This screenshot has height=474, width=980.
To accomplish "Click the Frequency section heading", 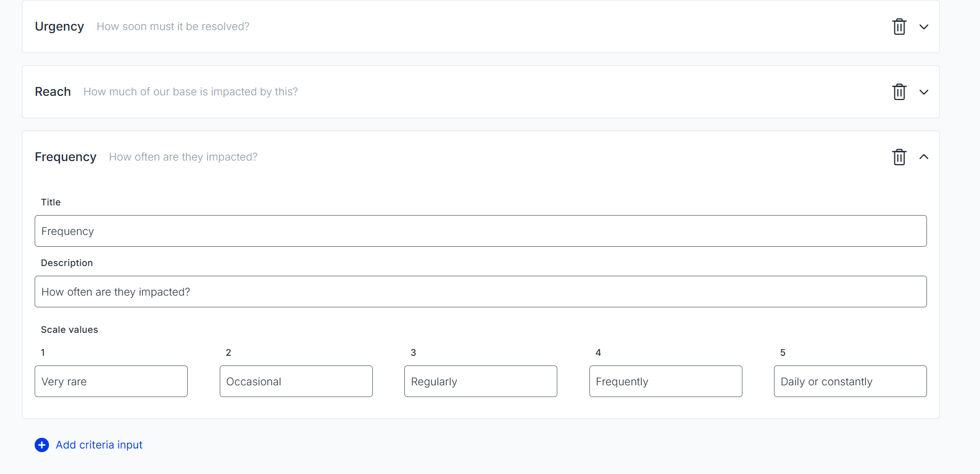I will (65, 157).
